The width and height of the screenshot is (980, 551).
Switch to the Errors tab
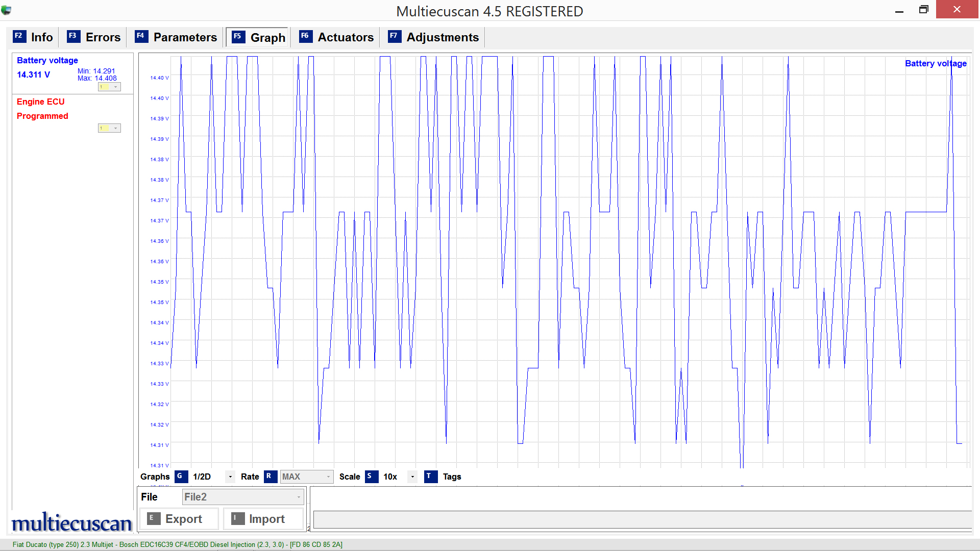pos(94,37)
